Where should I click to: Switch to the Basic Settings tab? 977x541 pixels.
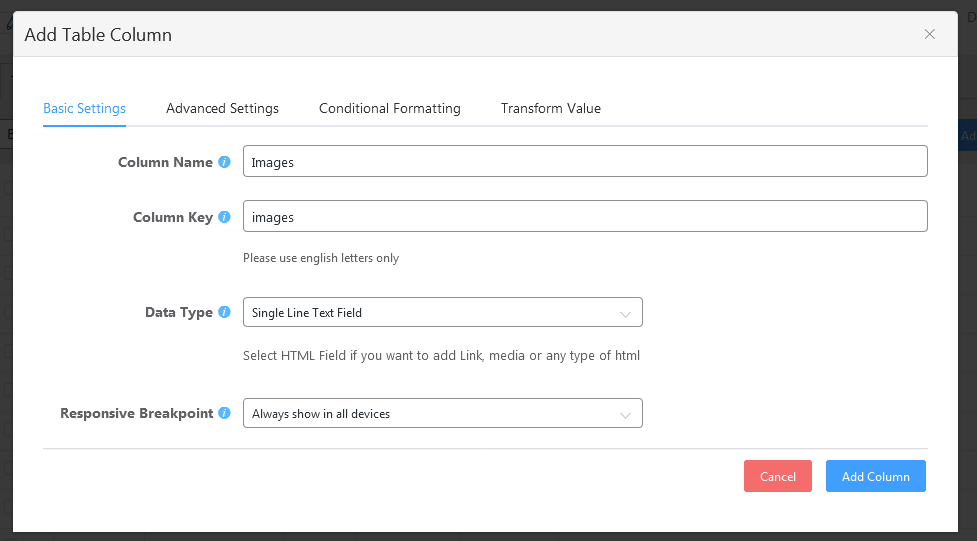pyautogui.click(x=84, y=108)
